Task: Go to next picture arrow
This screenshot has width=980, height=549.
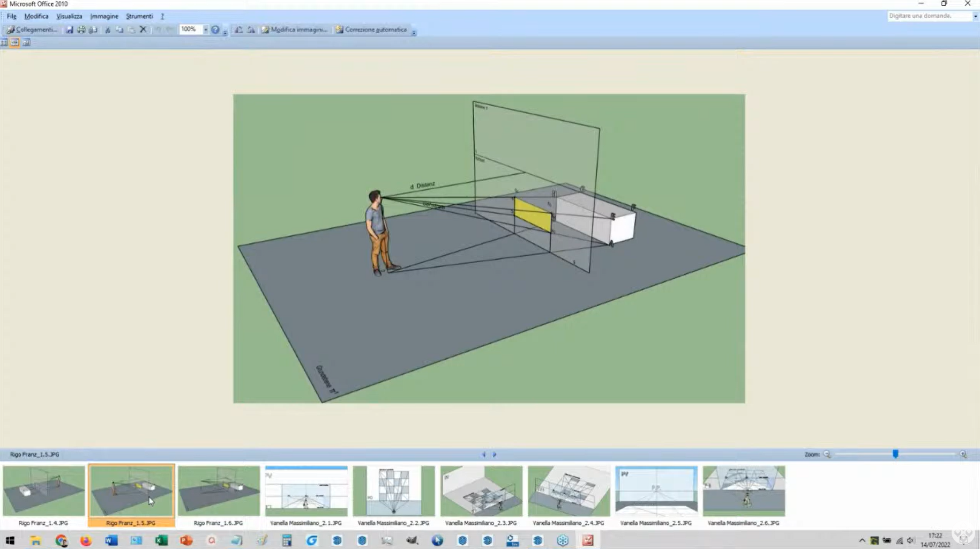Action: pos(495,454)
